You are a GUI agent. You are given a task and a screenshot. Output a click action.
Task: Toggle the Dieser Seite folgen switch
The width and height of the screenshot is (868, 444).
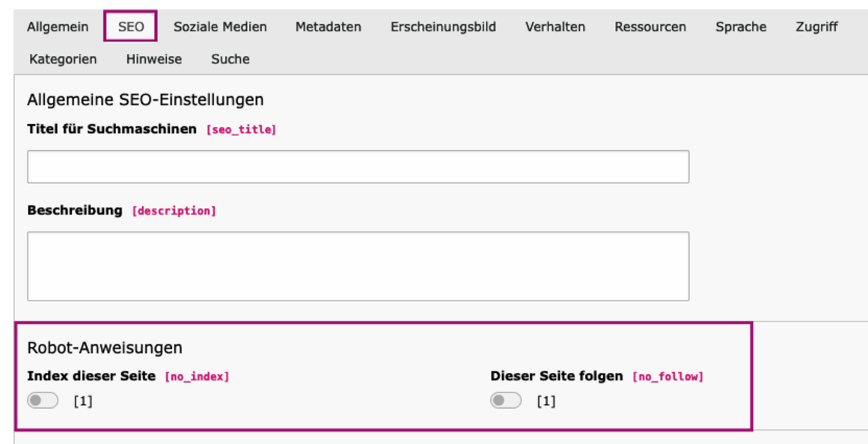506,401
